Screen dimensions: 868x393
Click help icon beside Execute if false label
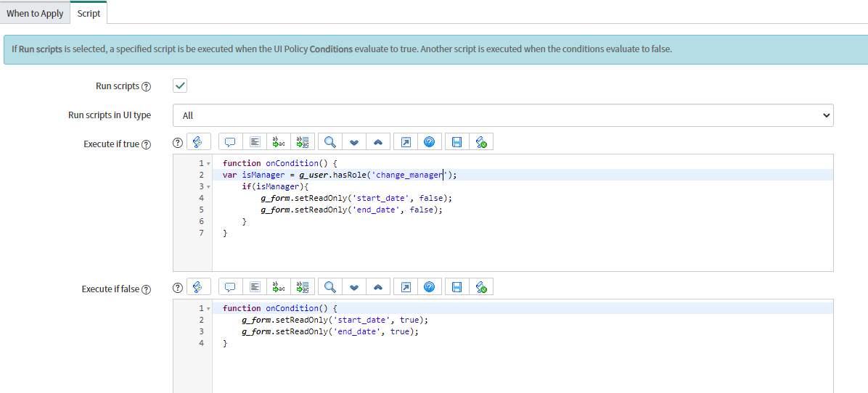tap(146, 289)
